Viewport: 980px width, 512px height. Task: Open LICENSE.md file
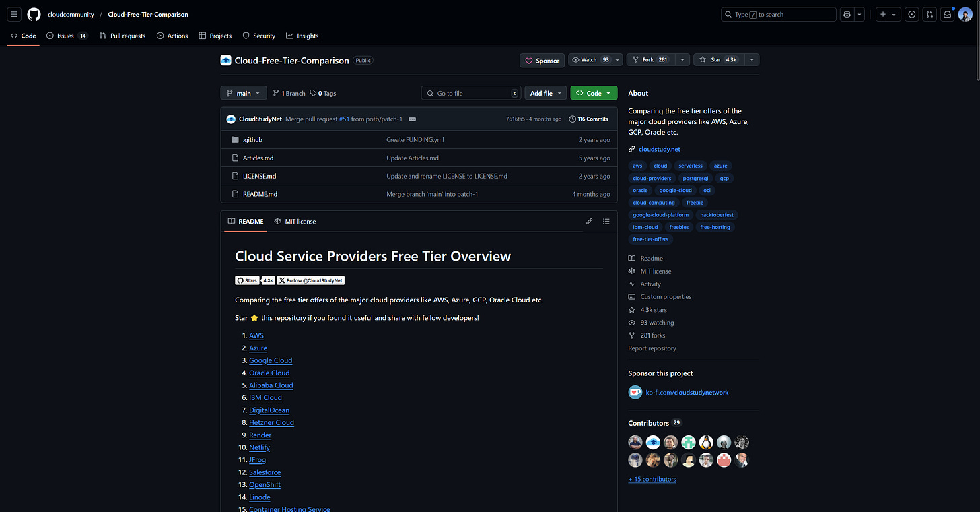259,176
